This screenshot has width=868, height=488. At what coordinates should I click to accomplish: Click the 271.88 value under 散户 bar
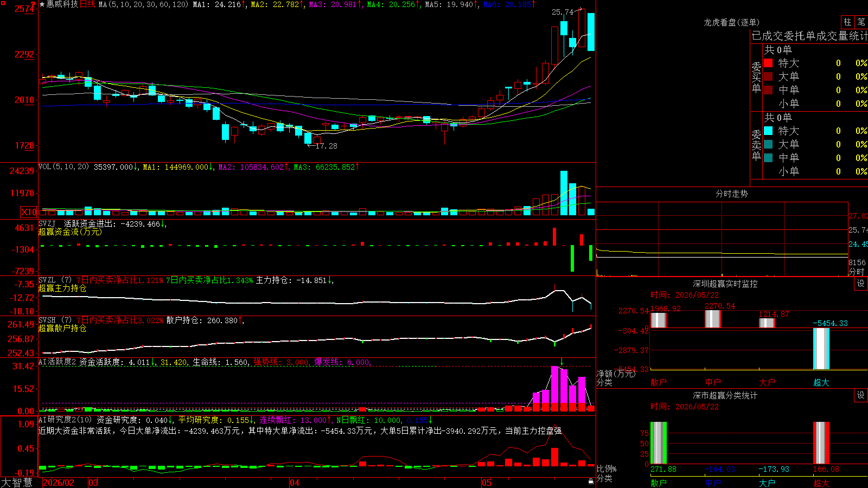[663, 469]
